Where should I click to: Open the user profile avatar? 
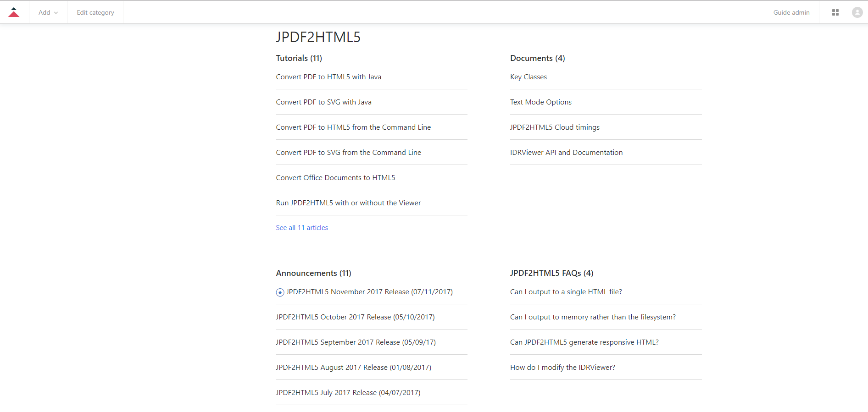pyautogui.click(x=857, y=12)
